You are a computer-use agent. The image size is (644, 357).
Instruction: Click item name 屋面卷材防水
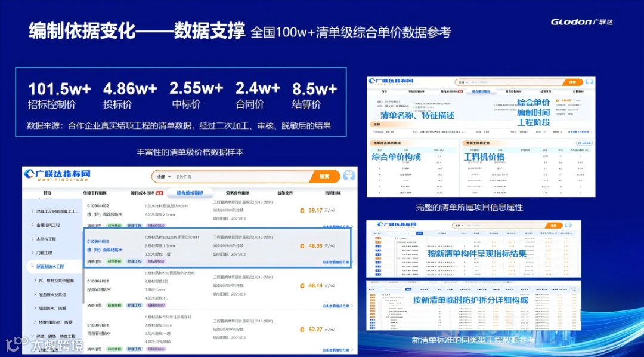point(99,290)
